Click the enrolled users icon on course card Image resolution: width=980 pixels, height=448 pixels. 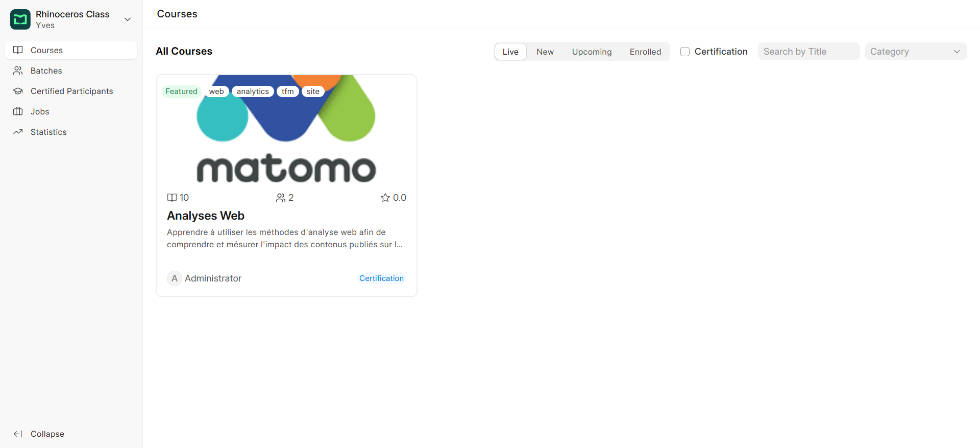[281, 198]
